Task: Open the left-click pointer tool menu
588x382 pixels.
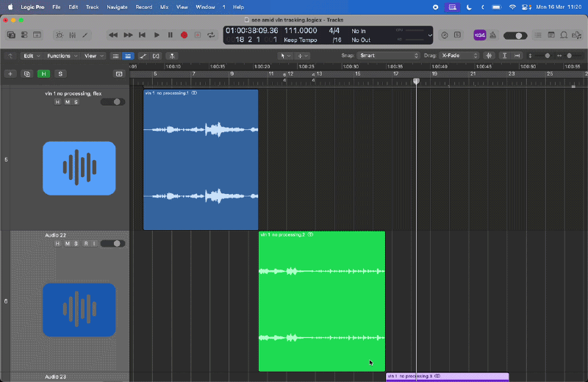Action: point(284,56)
